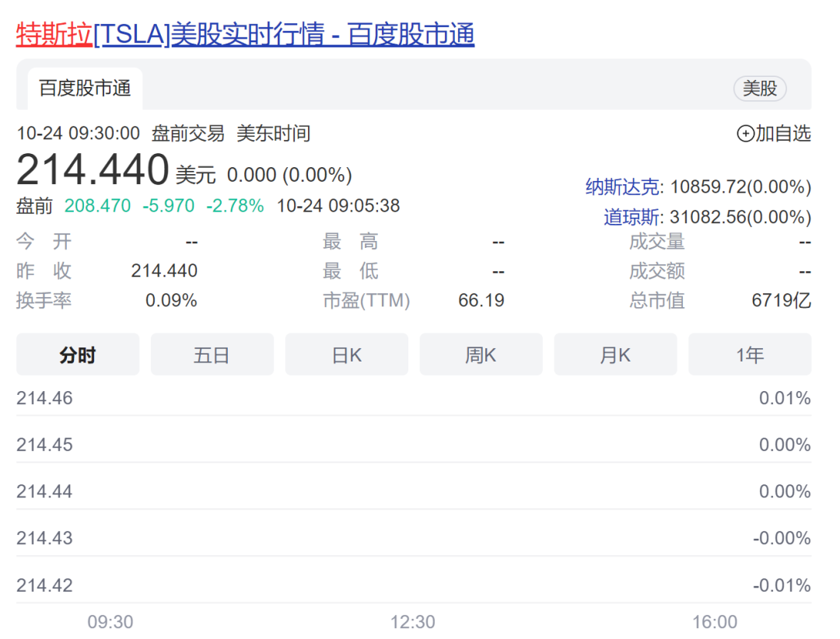Click the chart percent label 0.01%
The image size is (840, 639).
(x=785, y=398)
